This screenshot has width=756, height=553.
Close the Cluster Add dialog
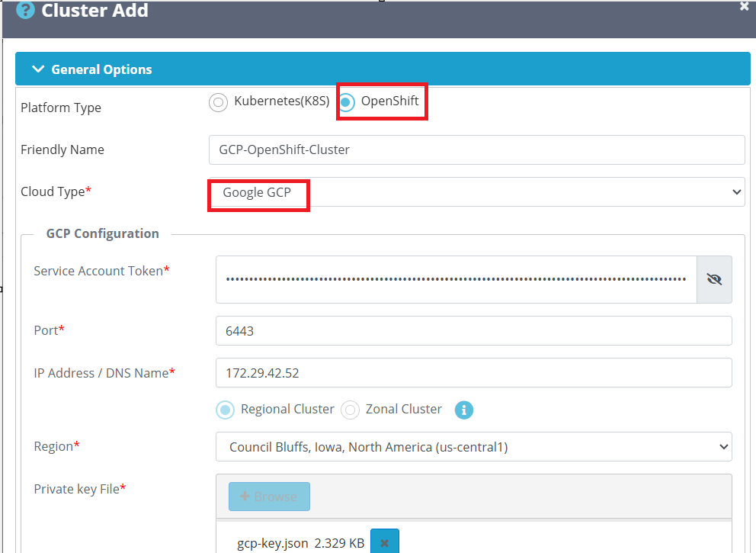coord(744,7)
